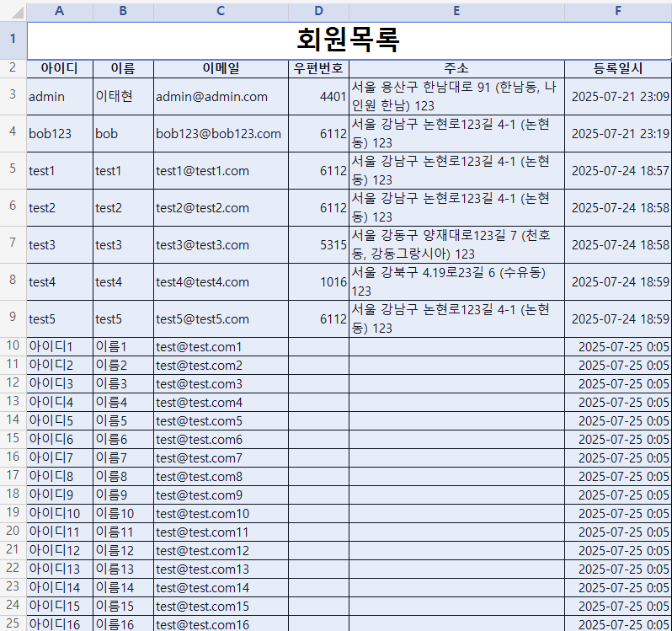Select the 아이디10 cell
Screen dimensions: 672x631
60,513
